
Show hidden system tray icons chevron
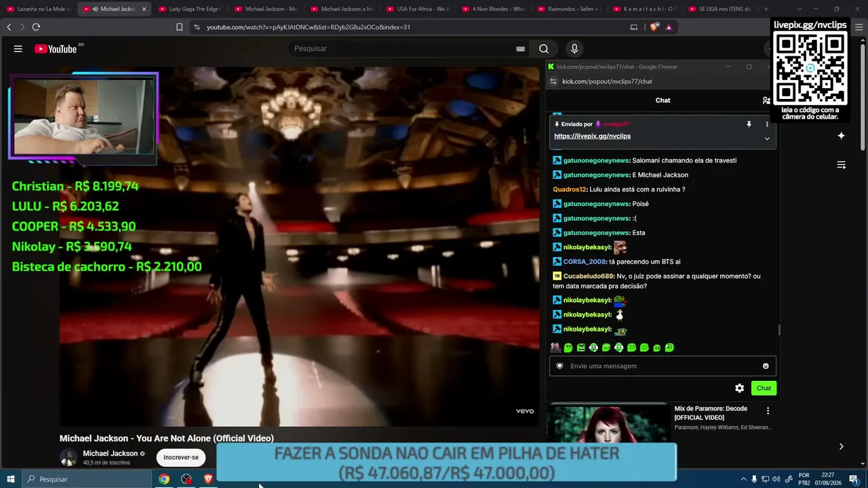point(743,479)
